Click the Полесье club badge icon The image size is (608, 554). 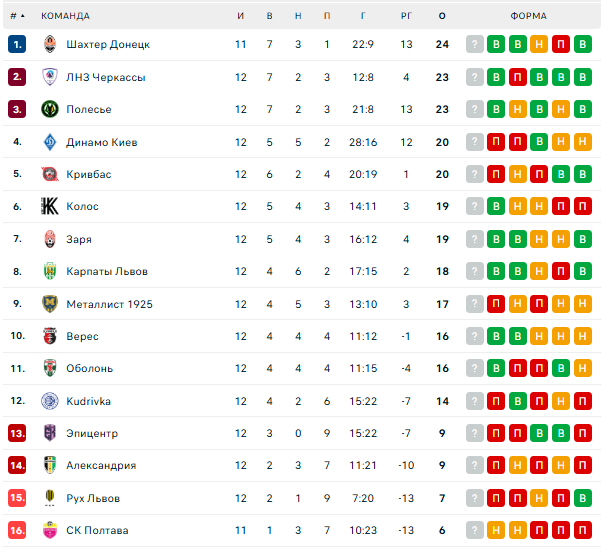[x=50, y=109]
